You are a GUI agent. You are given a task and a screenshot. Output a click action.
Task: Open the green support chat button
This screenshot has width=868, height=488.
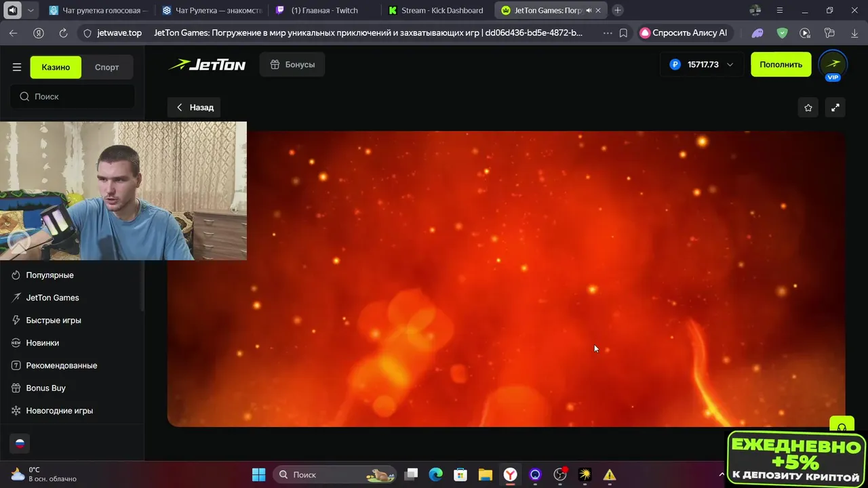coord(842,424)
